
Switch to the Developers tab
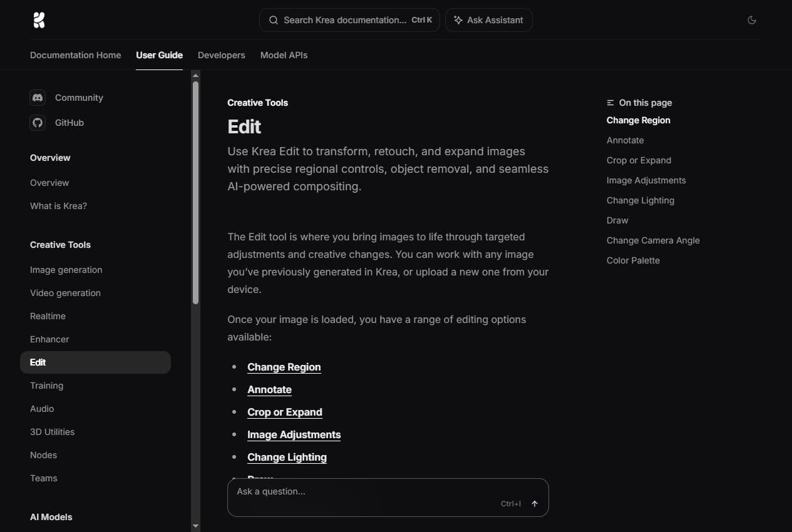pyautogui.click(x=222, y=55)
